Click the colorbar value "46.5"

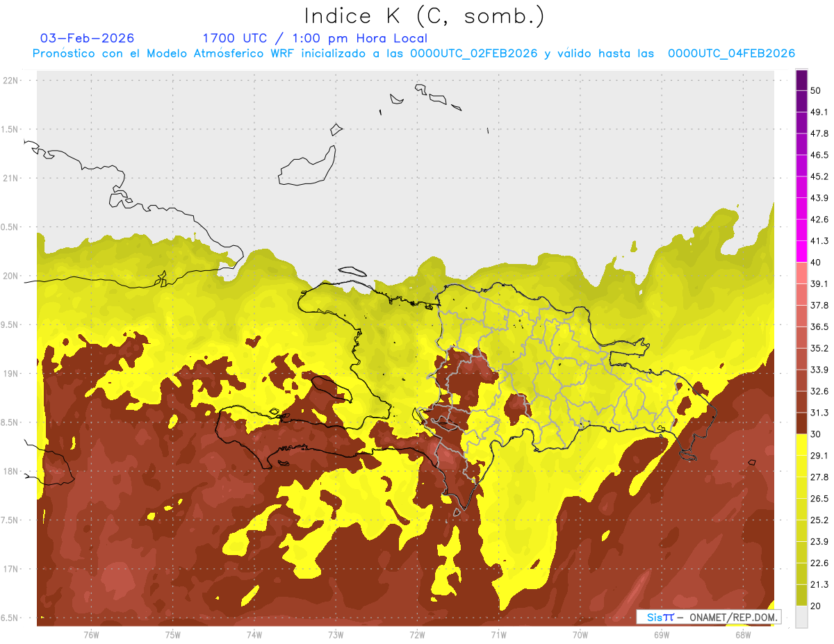click(819, 155)
